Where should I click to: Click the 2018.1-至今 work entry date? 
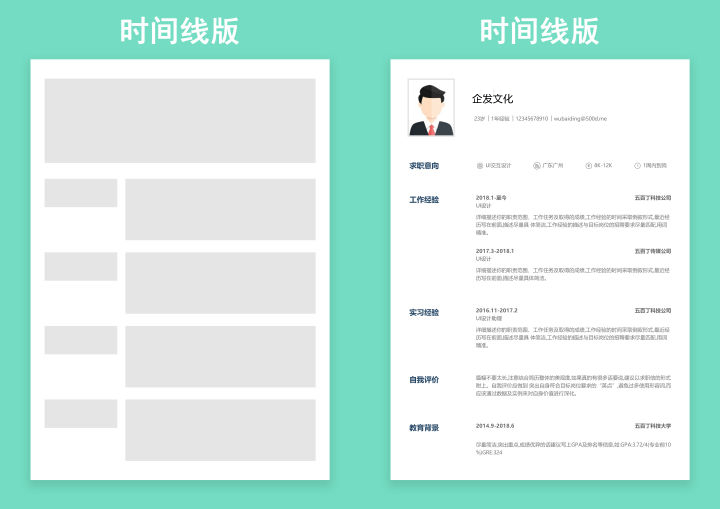coord(491,198)
